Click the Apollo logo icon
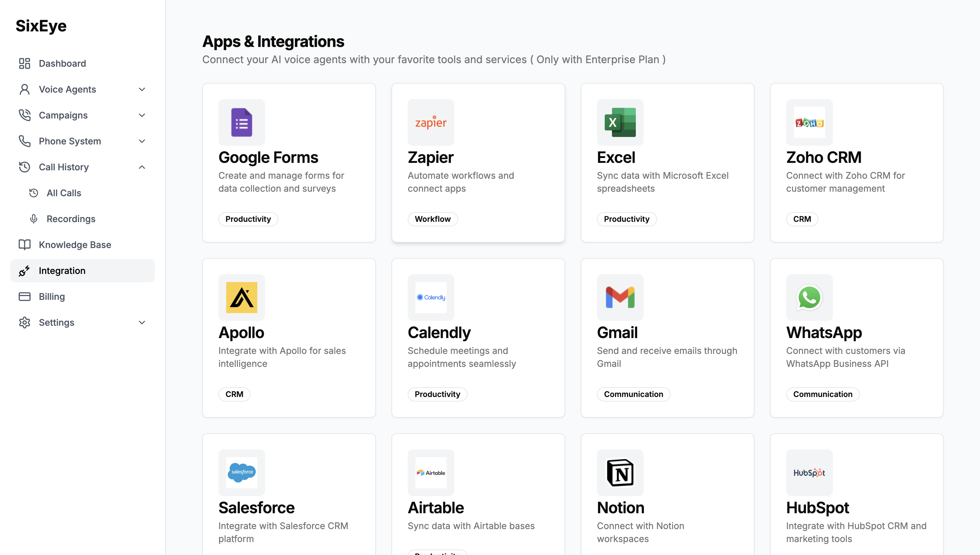The width and height of the screenshot is (980, 555). pyautogui.click(x=241, y=297)
